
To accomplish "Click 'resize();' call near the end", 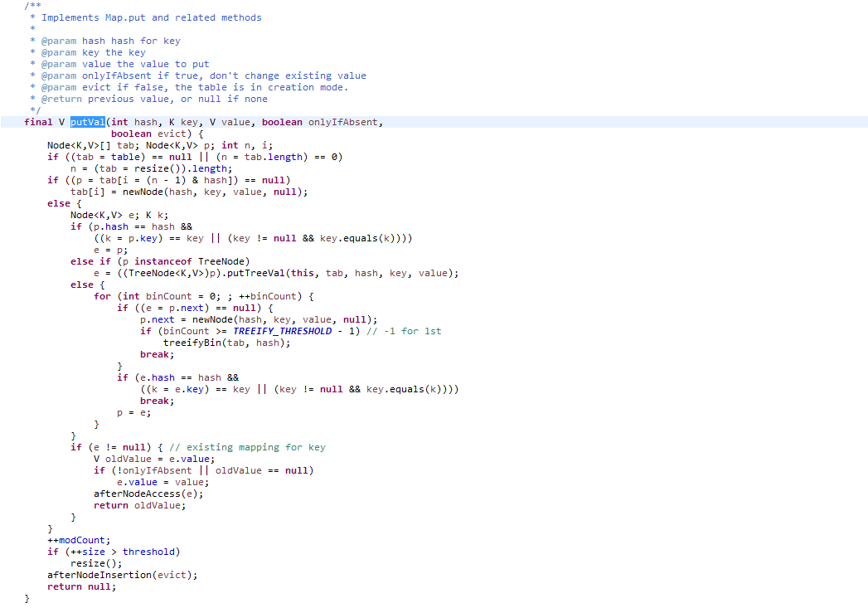I will pos(96,564).
